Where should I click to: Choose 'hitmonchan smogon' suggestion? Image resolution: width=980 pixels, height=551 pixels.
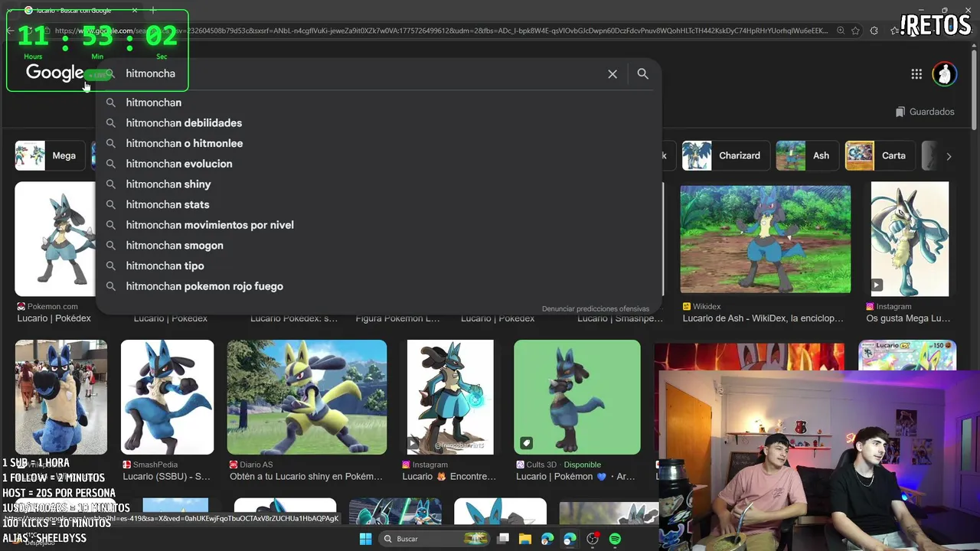(x=379, y=245)
